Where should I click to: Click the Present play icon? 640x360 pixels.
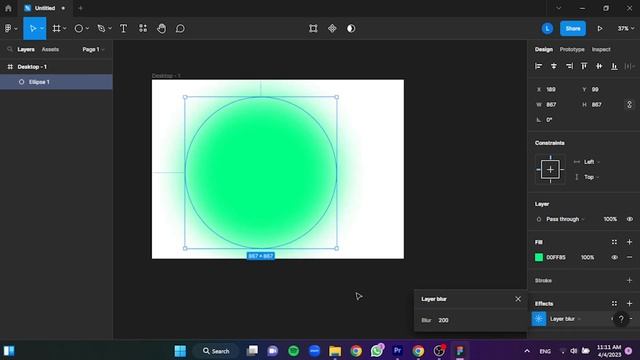pyautogui.click(x=600, y=29)
